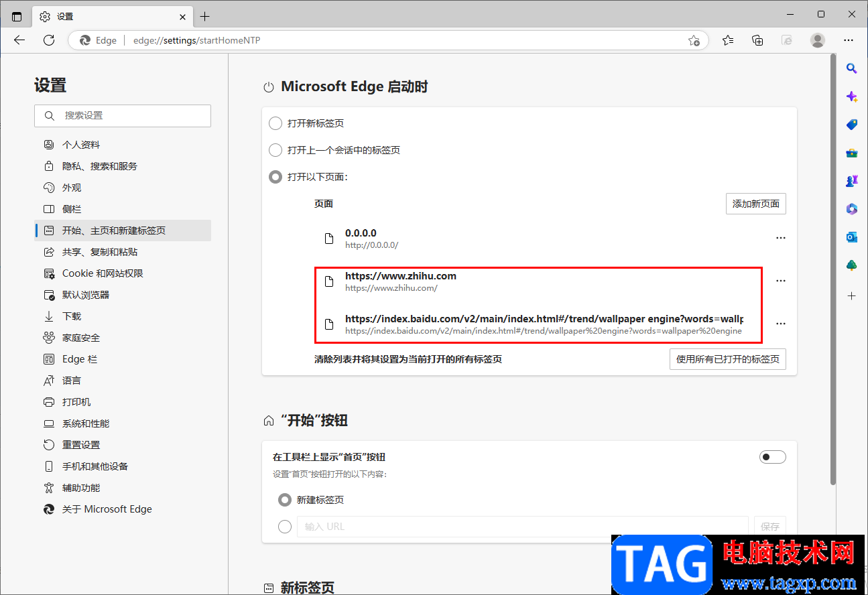
Task: Click the 搜索设置 search field
Action: point(123,116)
